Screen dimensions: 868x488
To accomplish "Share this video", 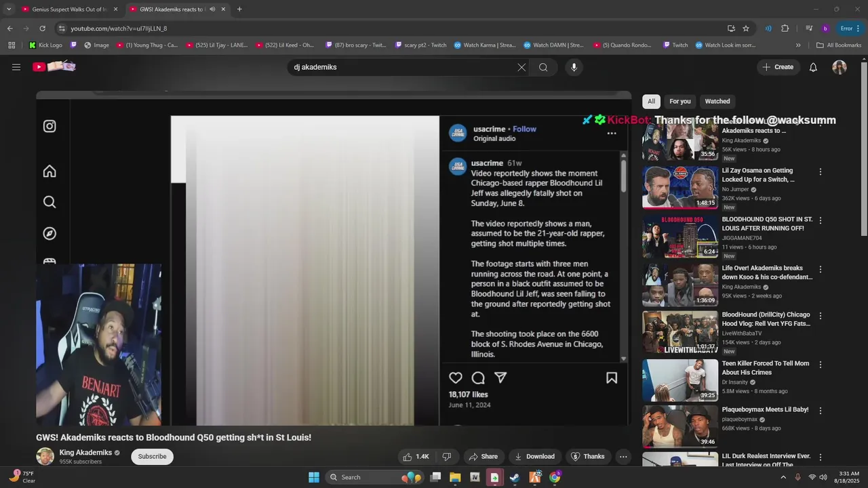I will (484, 457).
